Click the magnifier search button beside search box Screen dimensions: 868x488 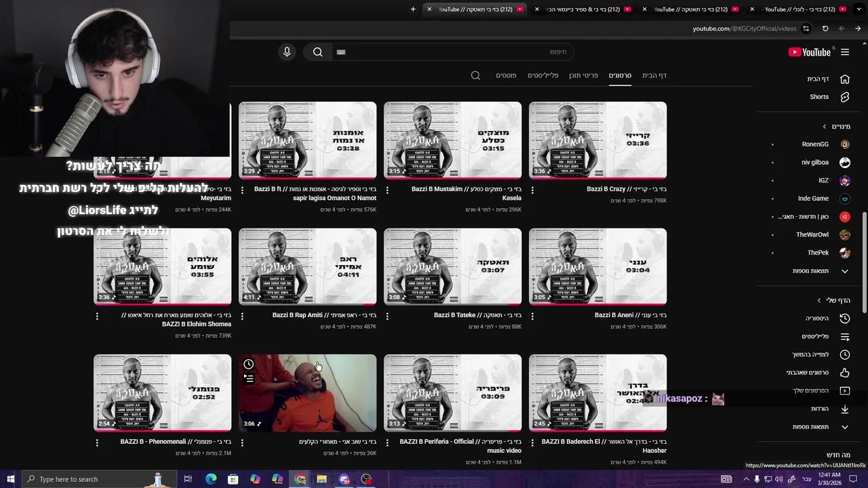[317, 52]
